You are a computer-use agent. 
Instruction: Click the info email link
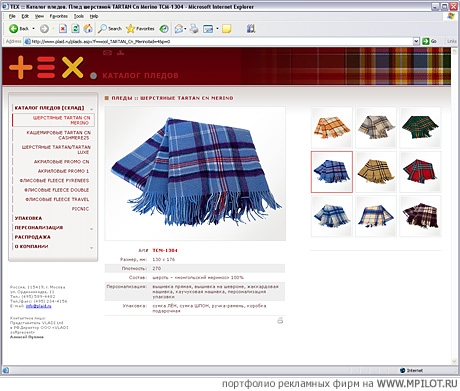tap(38, 306)
